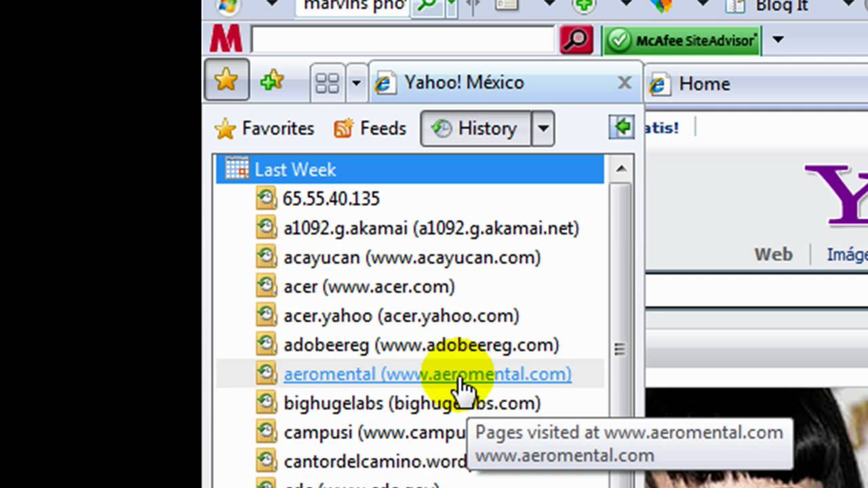Image resolution: width=868 pixels, height=488 pixels.
Task: Open acer (www.acer.com) history entry
Action: pos(369,286)
